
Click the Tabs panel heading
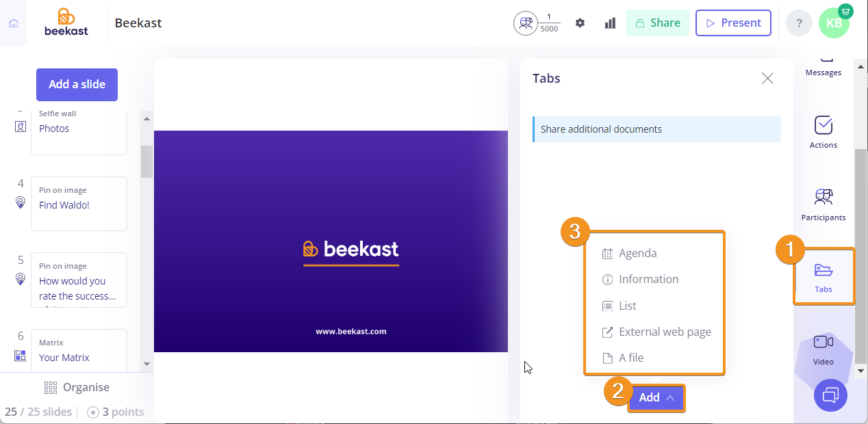(x=546, y=79)
